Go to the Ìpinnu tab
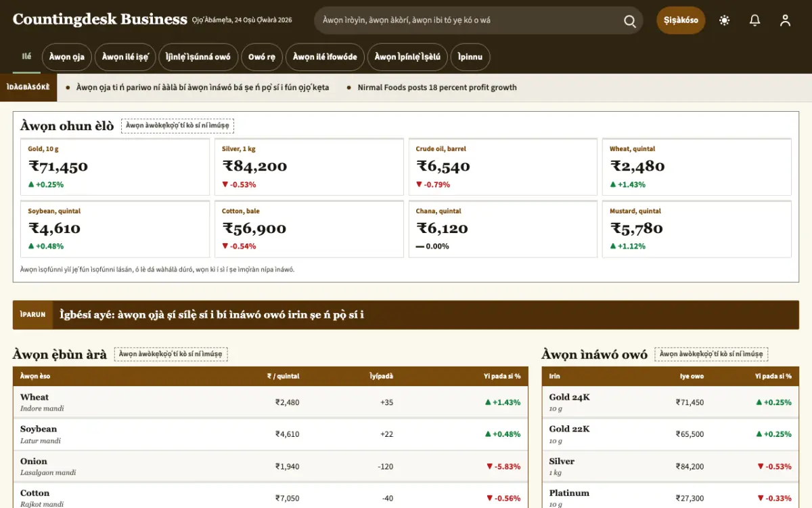 (x=470, y=57)
